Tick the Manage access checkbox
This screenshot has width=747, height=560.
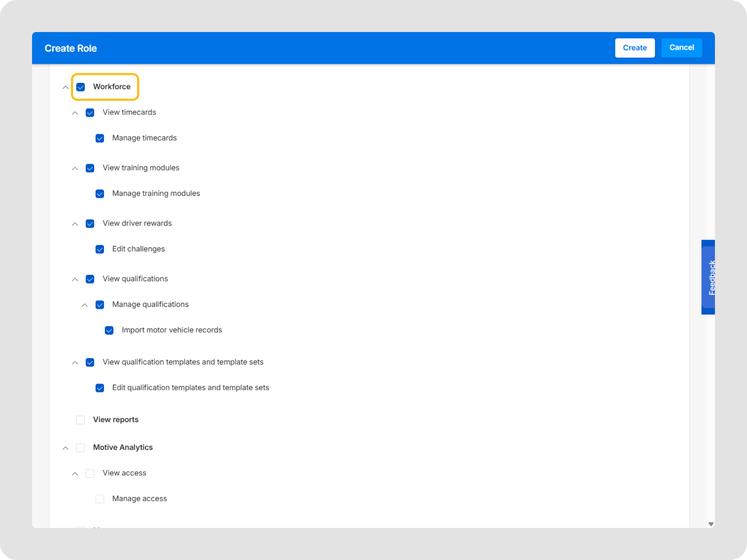pyautogui.click(x=100, y=499)
